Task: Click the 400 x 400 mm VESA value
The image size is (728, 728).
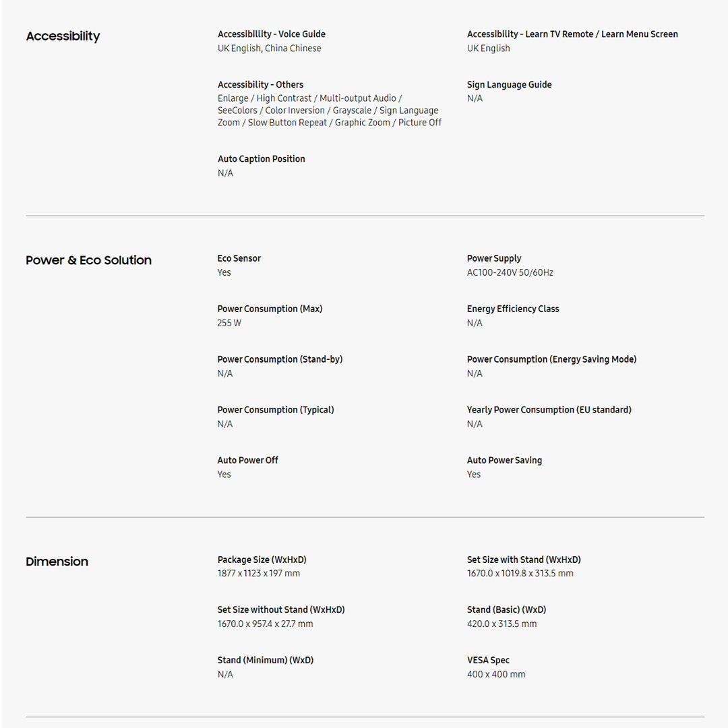Action: (495, 674)
